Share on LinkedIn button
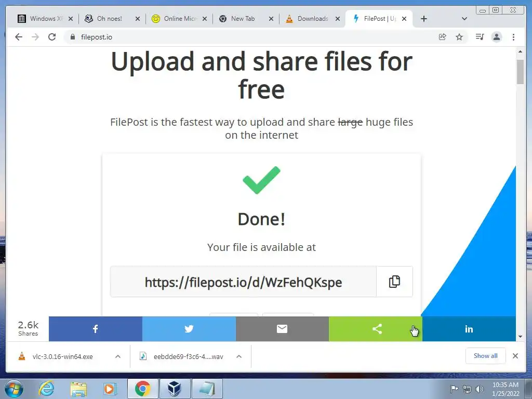The width and height of the screenshot is (532, 399). coord(469,329)
